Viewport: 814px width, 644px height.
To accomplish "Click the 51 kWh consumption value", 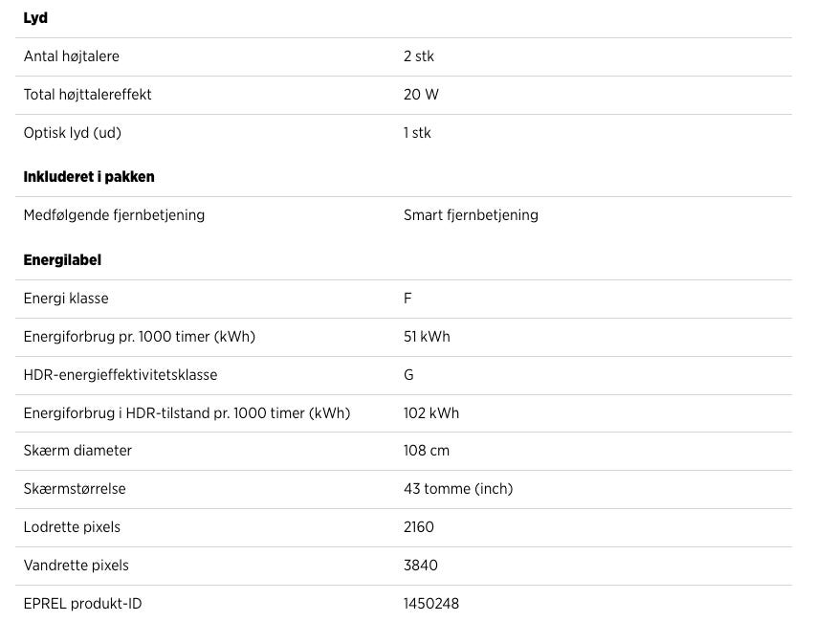I will [x=427, y=337].
